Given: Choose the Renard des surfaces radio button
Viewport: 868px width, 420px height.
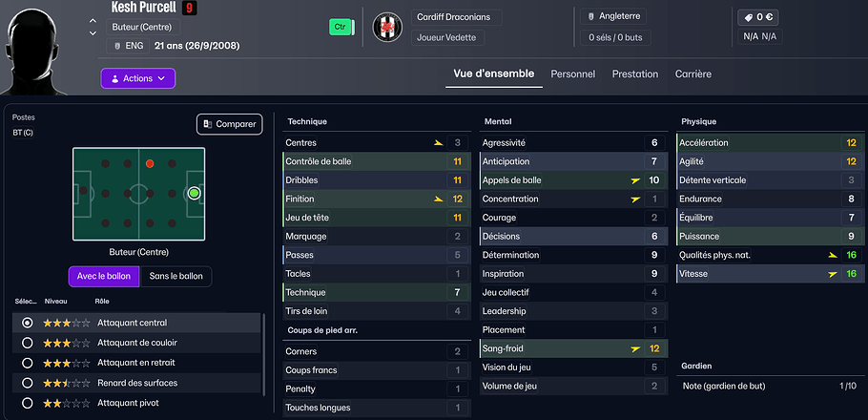Looking at the screenshot, I should [28, 383].
